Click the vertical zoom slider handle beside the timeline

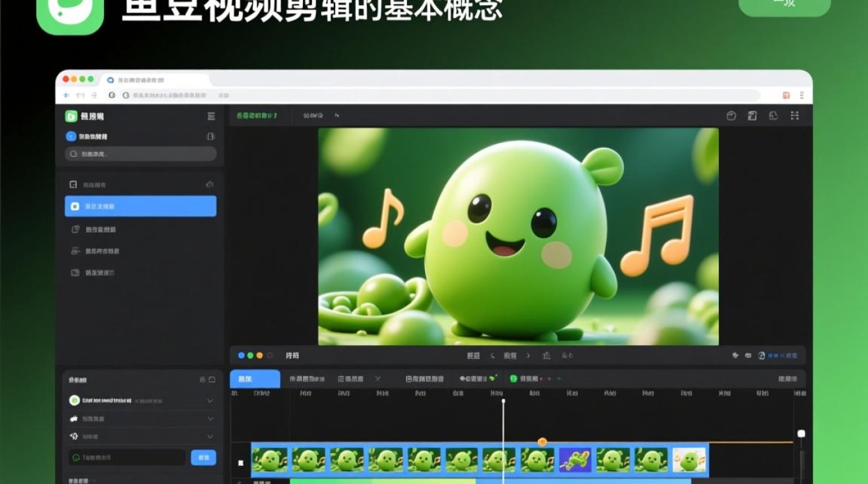(801, 434)
